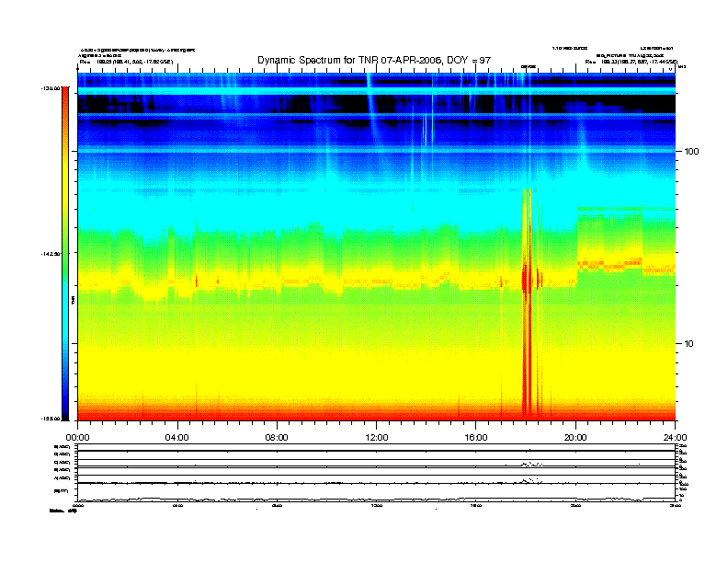Click the 24:00 time axis label
Image resolution: width=728 pixels, height=563 pixels.
[675, 438]
